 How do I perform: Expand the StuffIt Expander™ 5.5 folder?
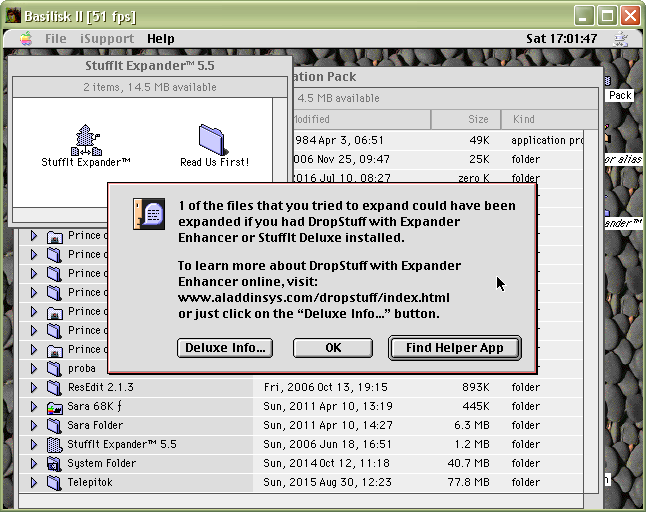(x=34, y=444)
